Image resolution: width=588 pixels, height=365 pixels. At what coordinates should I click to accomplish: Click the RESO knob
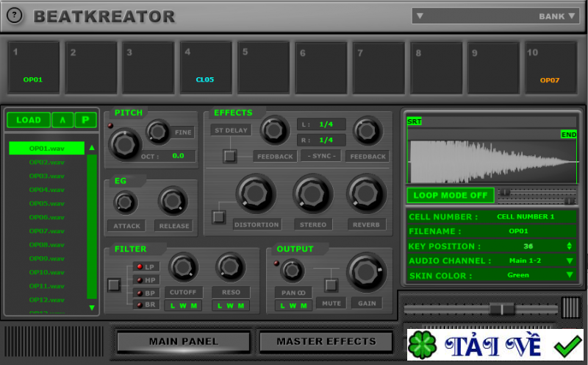(x=230, y=266)
